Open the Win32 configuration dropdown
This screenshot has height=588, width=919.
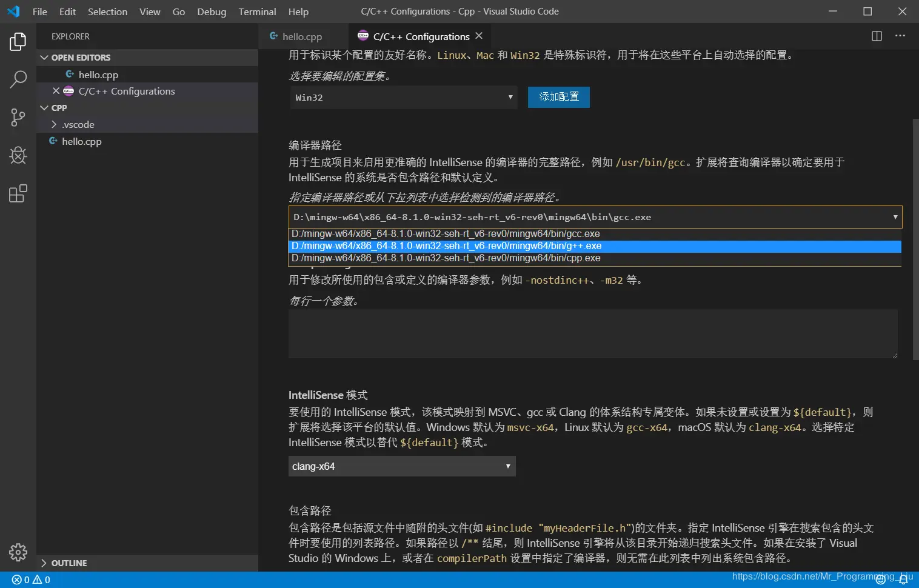[403, 98]
